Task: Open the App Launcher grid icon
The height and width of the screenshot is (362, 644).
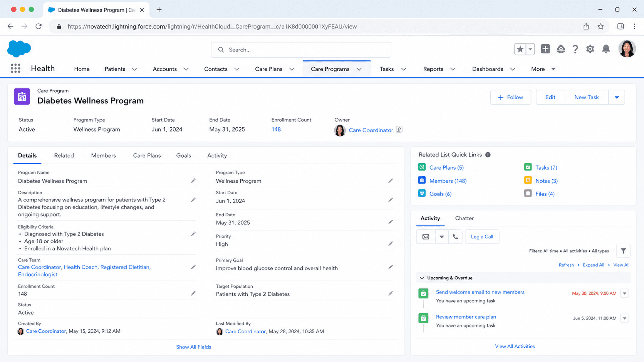Action: pos(15,68)
